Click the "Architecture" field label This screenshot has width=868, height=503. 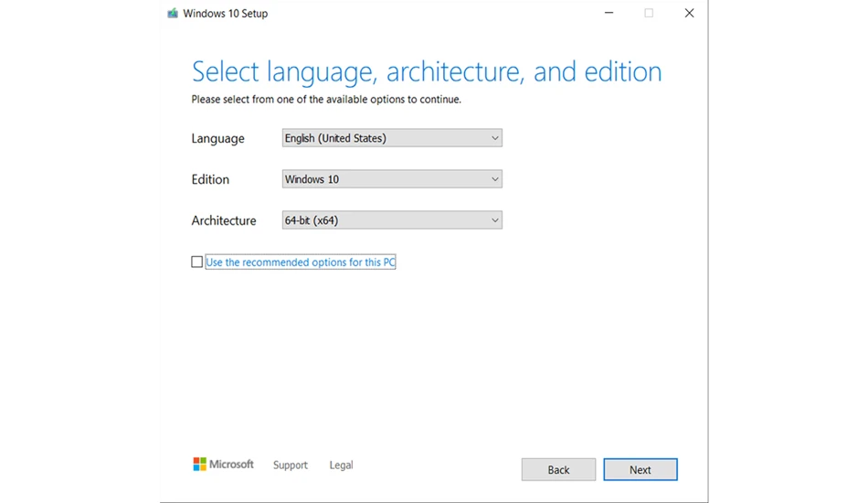click(x=224, y=220)
